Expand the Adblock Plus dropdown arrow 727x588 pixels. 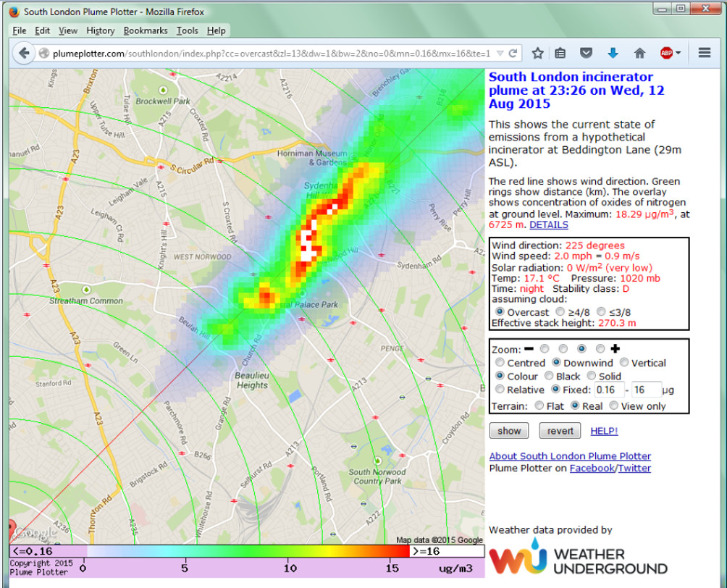(678, 53)
